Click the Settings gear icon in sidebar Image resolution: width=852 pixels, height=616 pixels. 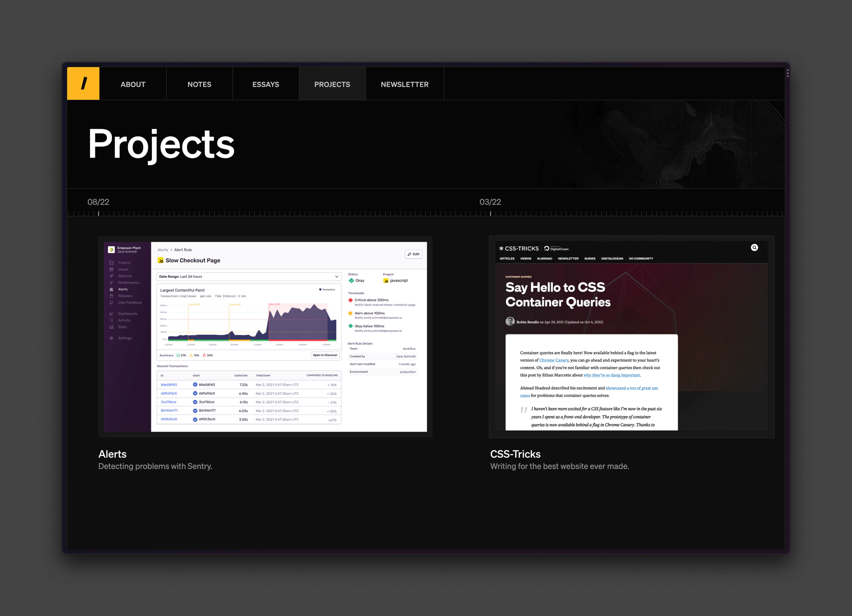click(111, 338)
